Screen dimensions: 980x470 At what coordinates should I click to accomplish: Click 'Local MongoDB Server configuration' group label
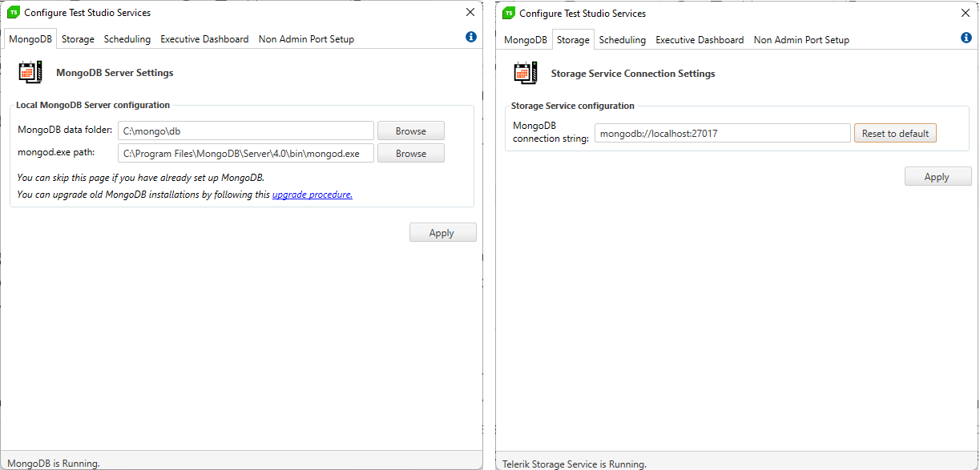(x=93, y=105)
